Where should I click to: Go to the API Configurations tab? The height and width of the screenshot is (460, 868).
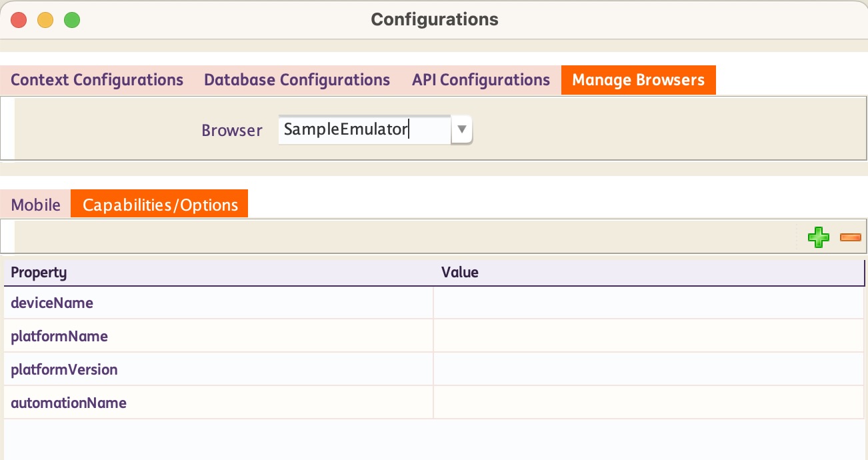pyautogui.click(x=481, y=80)
